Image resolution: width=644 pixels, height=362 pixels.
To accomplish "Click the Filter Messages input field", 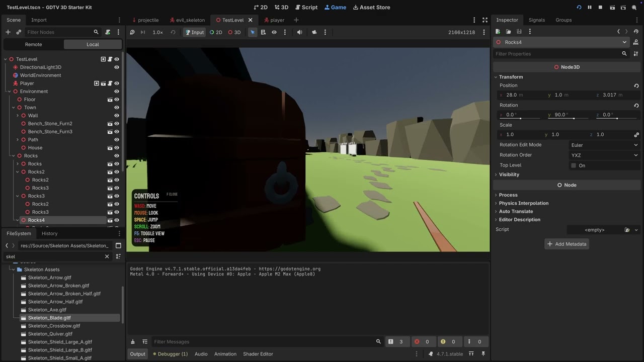I will pos(262,342).
